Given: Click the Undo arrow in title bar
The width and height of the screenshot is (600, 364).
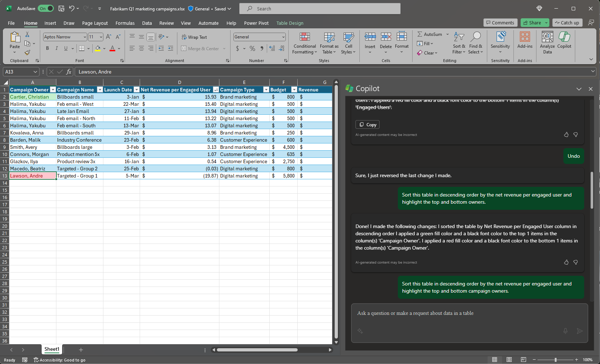Looking at the screenshot, I should pos(71,9).
